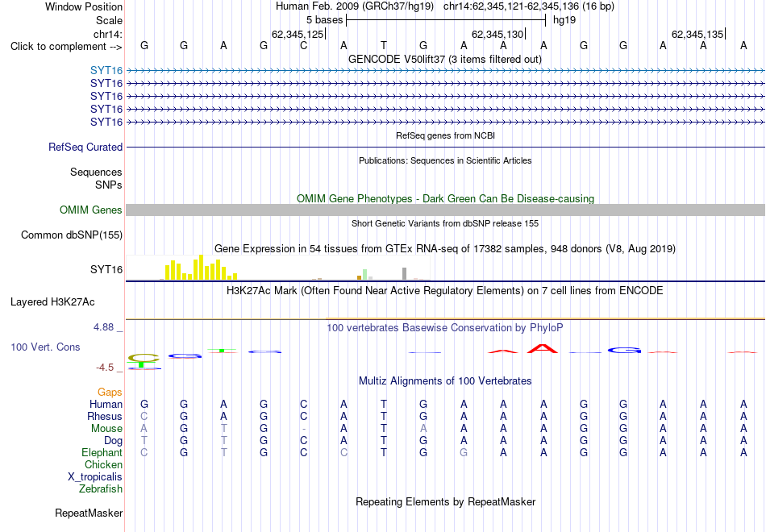Click the 4.88 conservation scale value
The image size is (766, 532).
coord(103,326)
